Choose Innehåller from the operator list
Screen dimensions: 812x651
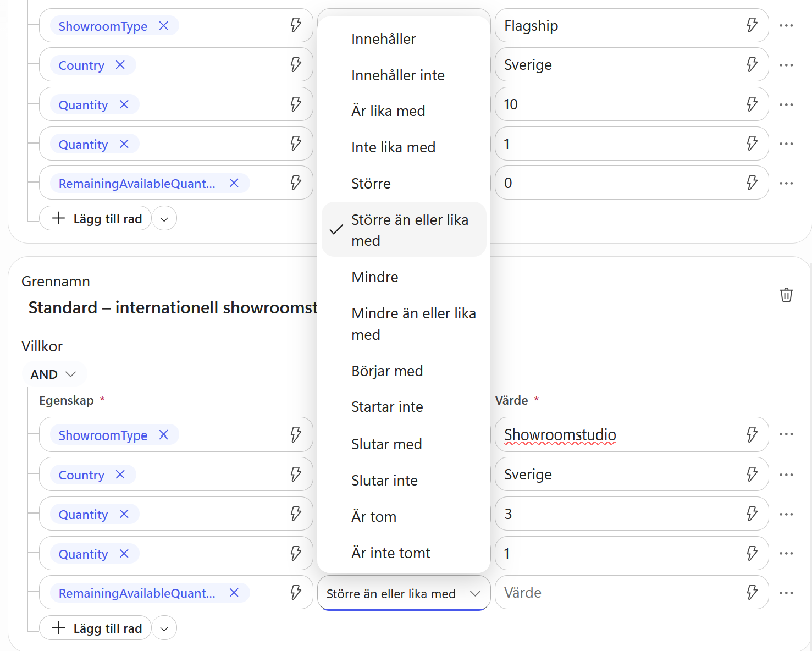tap(404, 39)
